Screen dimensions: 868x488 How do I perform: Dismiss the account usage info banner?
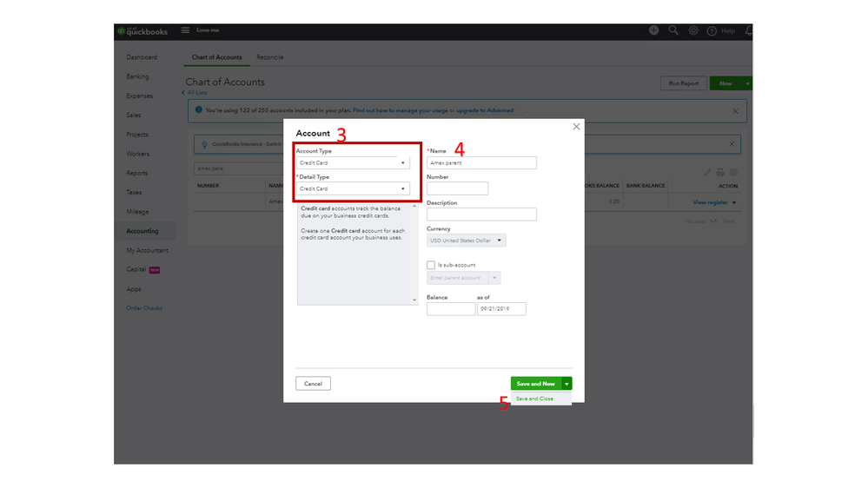click(x=735, y=111)
